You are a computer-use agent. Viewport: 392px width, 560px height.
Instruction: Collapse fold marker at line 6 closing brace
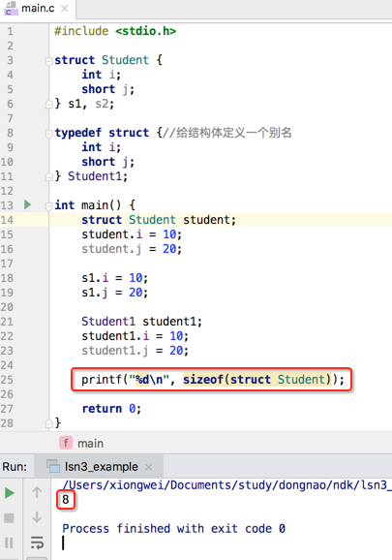48,105
